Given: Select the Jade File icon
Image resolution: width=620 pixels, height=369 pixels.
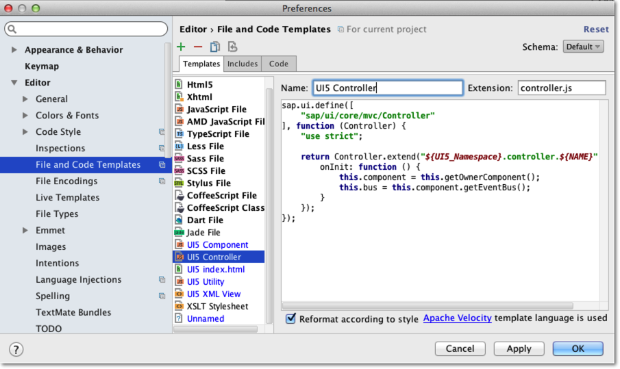Looking at the screenshot, I should coord(179,232).
